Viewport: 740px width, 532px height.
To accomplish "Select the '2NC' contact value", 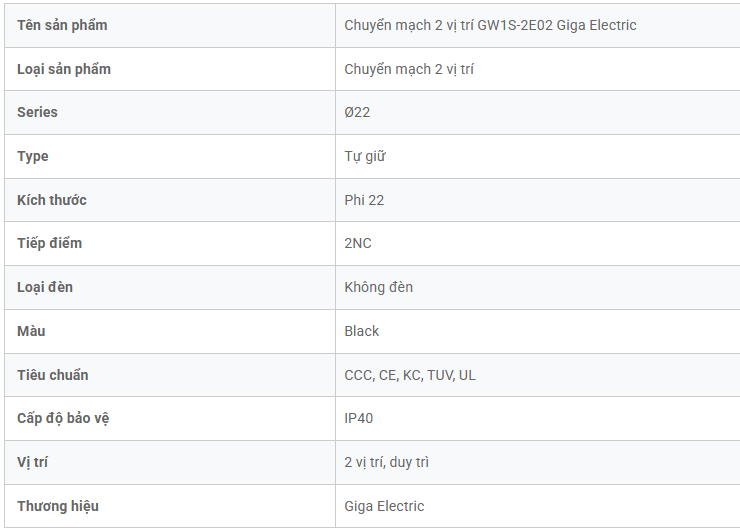I will (x=358, y=243).
